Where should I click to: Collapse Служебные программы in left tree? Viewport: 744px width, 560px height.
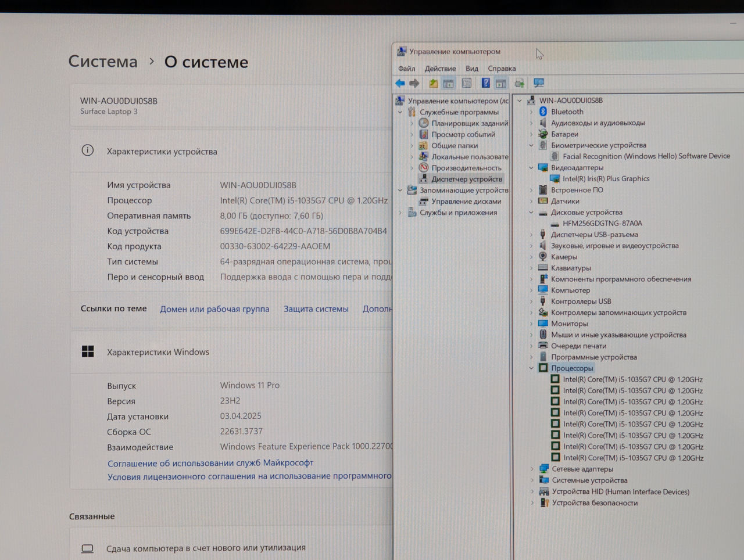pos(400,112)
